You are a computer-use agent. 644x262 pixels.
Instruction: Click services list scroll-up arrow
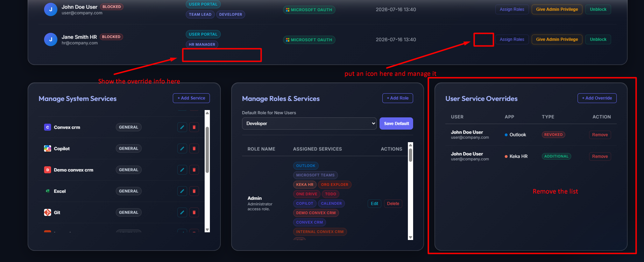207,113
